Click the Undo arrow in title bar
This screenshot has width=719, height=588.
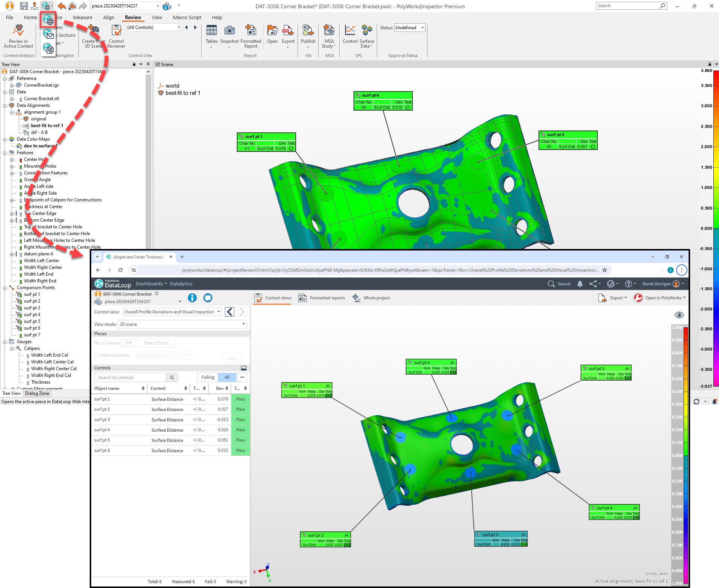click(62, 6)
